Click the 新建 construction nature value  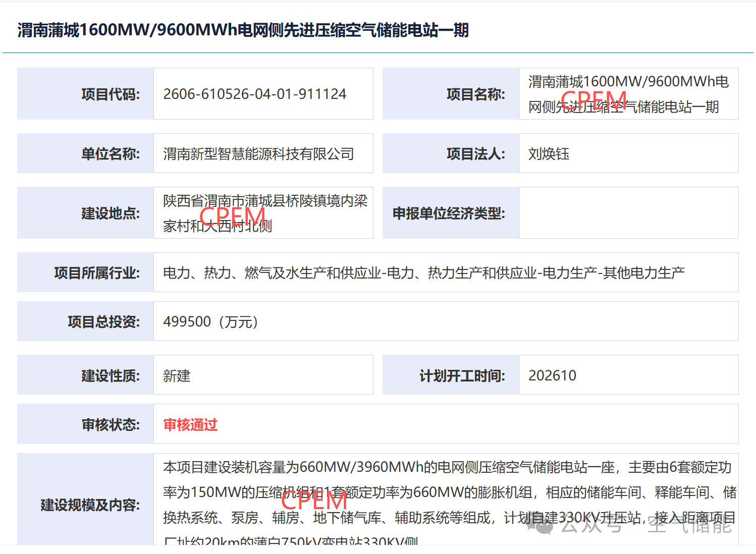point(177,375)
